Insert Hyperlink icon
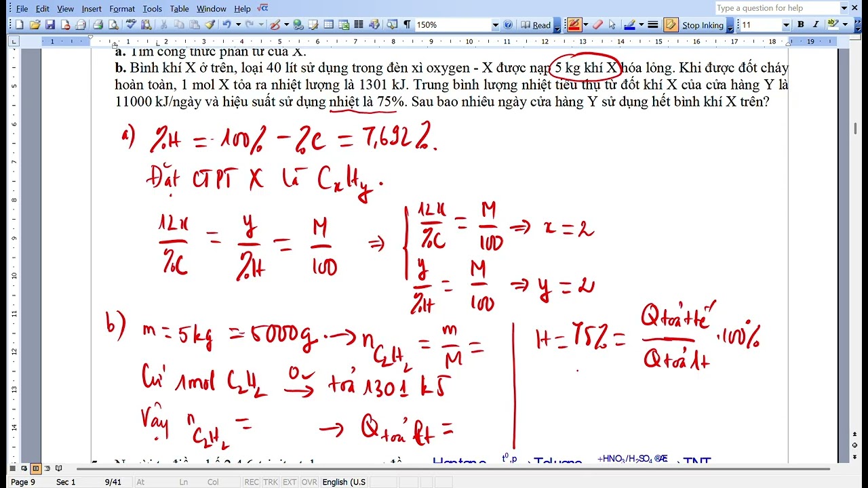Screen dimensions: 868x488 click(298, 24)
